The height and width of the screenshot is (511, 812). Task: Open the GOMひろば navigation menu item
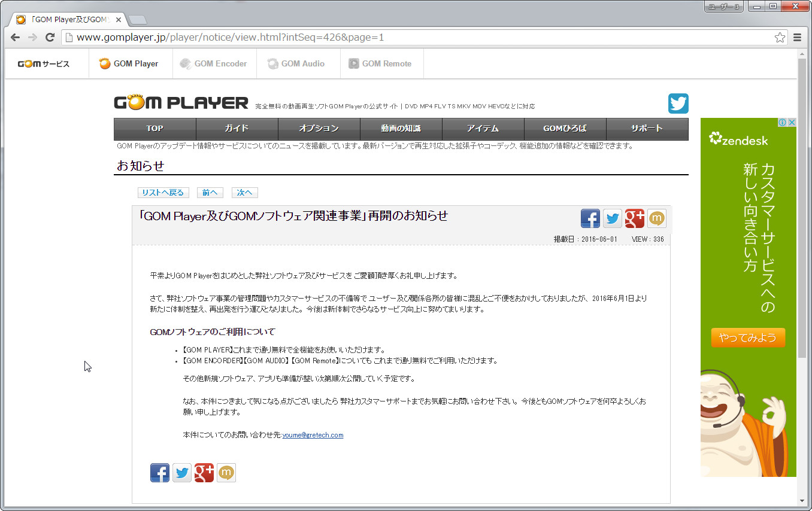point(565,128)
